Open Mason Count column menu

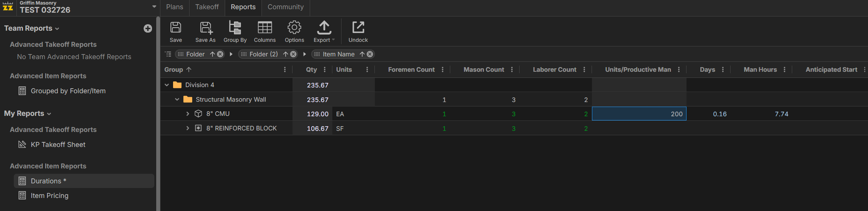[512, 69]
